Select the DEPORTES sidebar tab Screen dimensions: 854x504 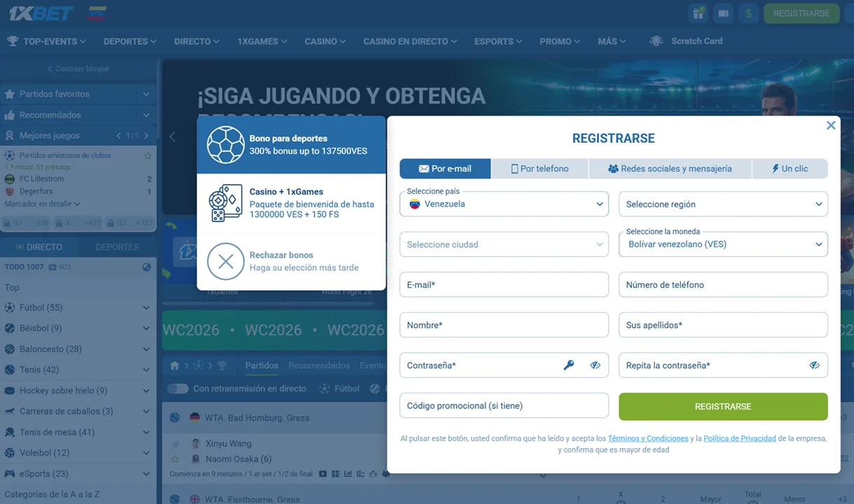coord(117,247)
